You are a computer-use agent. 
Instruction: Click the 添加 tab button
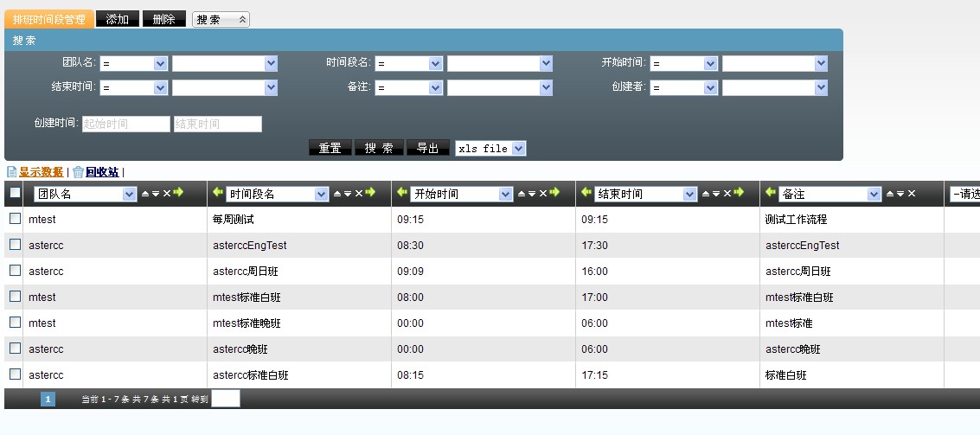click(x=118, y=19)
